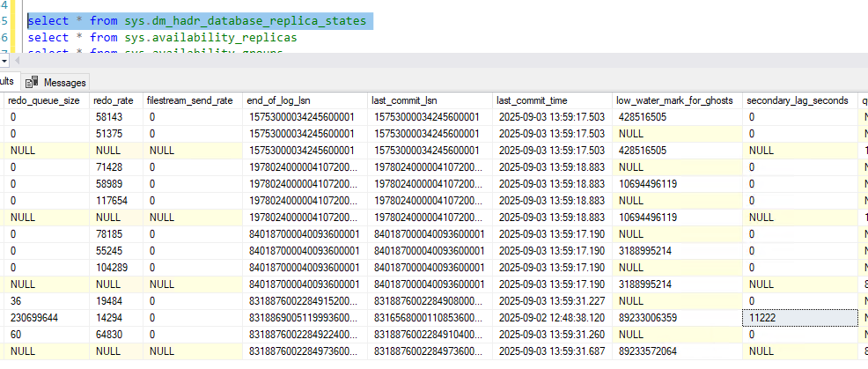Click low_water_mark_for_ghosts value 89233572064
The width and height of the screenshot is (868, 369).
(678, 351)
